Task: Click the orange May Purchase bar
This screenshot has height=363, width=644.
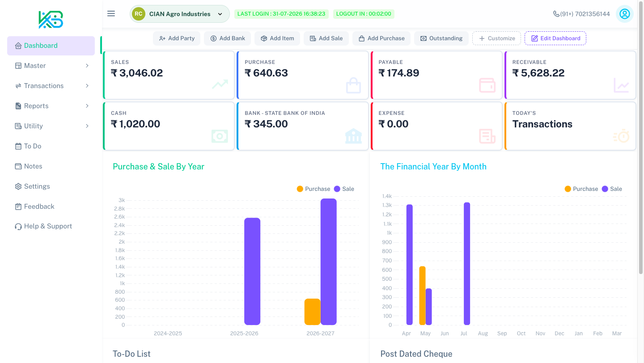Action: [x=422, y=295]
